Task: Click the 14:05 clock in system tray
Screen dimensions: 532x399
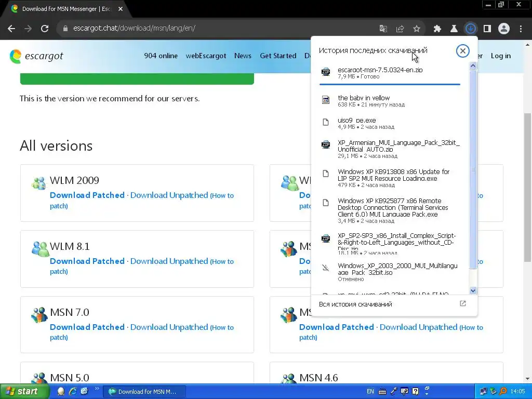Action: (517, 391)
